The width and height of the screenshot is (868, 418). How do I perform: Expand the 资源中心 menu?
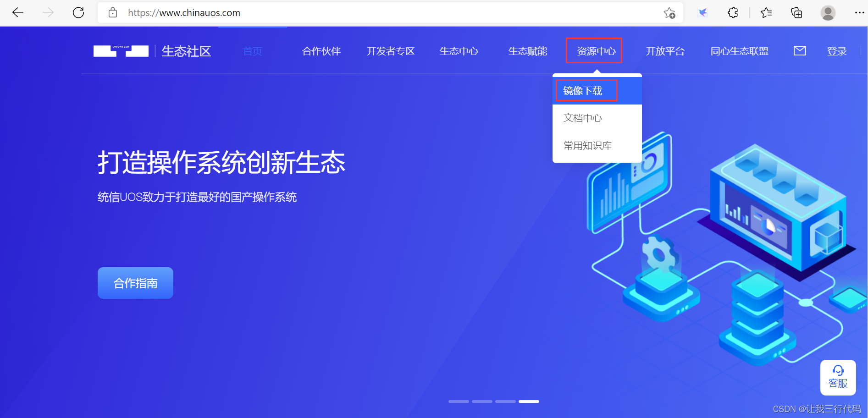click(x=596, y=51)
